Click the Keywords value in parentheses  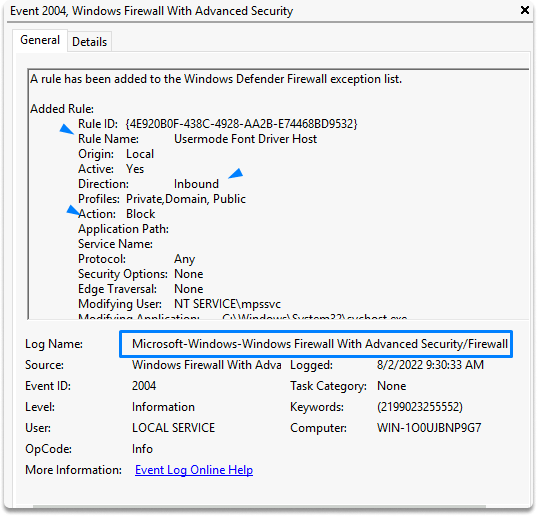pos(420,407)
